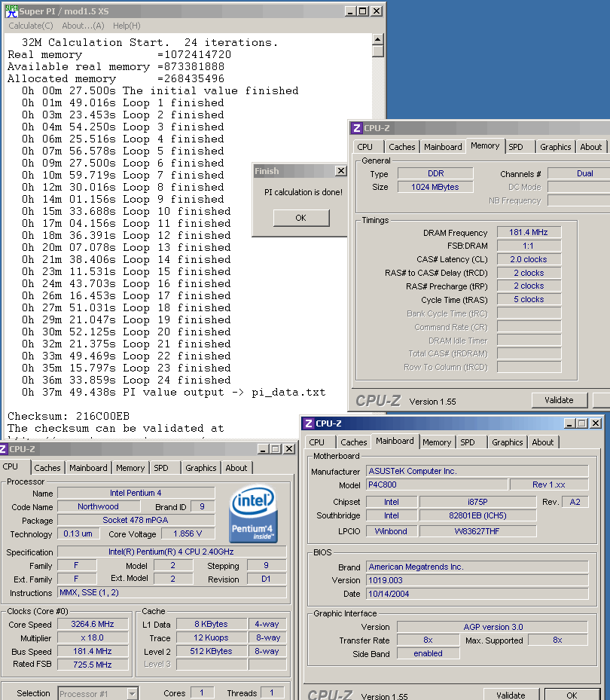610x700 pixels.
Task: Select Graphics tab in Memory CPU-Z window
Action: pos(555,146)
